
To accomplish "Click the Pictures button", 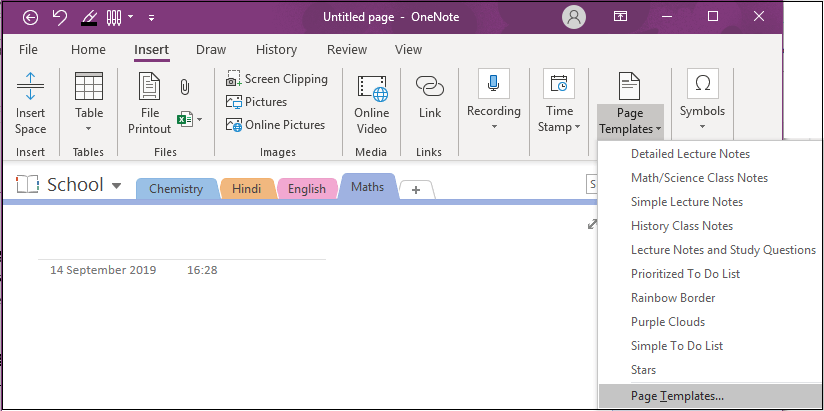I will coord(256,101).
